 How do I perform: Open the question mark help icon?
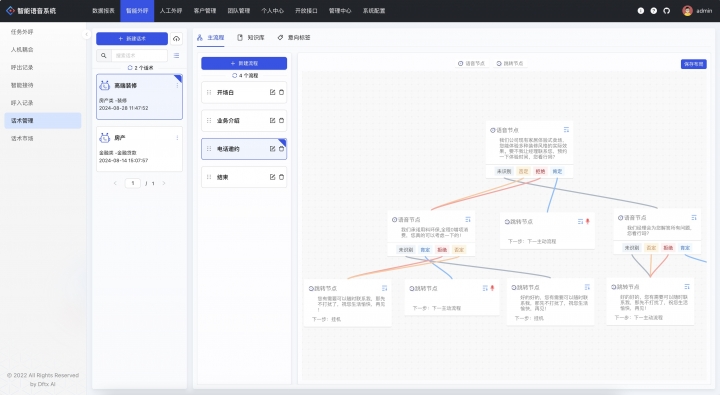(x=653, y=11)
